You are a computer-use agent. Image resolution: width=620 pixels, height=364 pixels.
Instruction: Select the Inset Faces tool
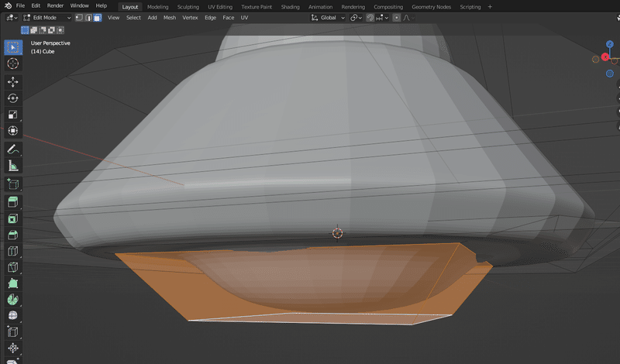[x=13, y=218]
